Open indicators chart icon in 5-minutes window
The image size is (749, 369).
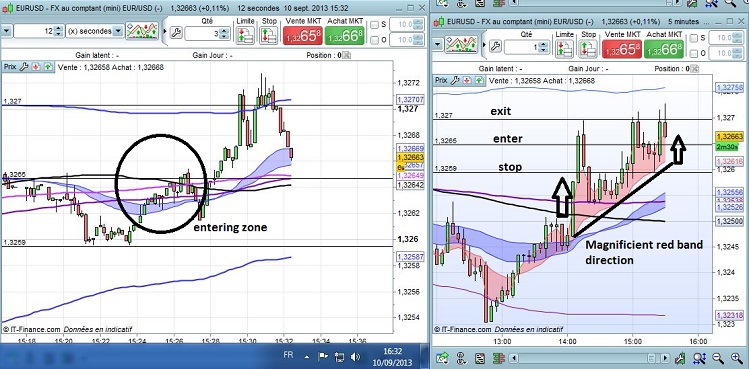pos(461,45)
